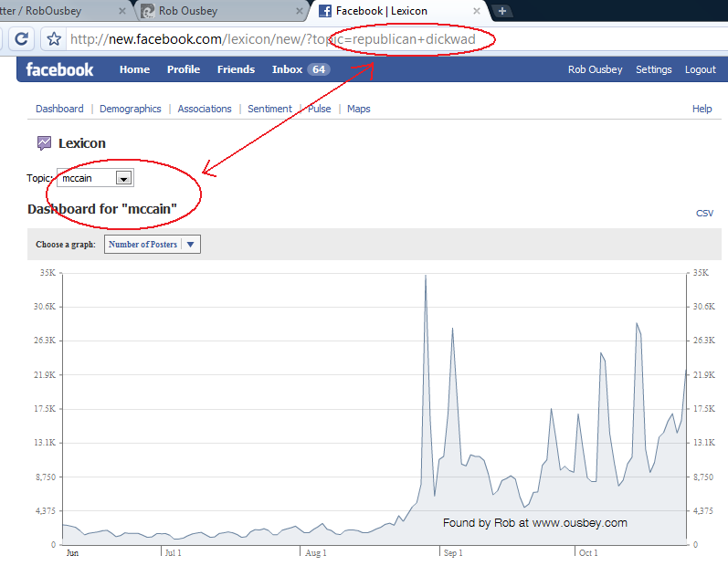Open the Dashboard view
Image resolution: width=728 pixels, height=566 pixels.
59,109
